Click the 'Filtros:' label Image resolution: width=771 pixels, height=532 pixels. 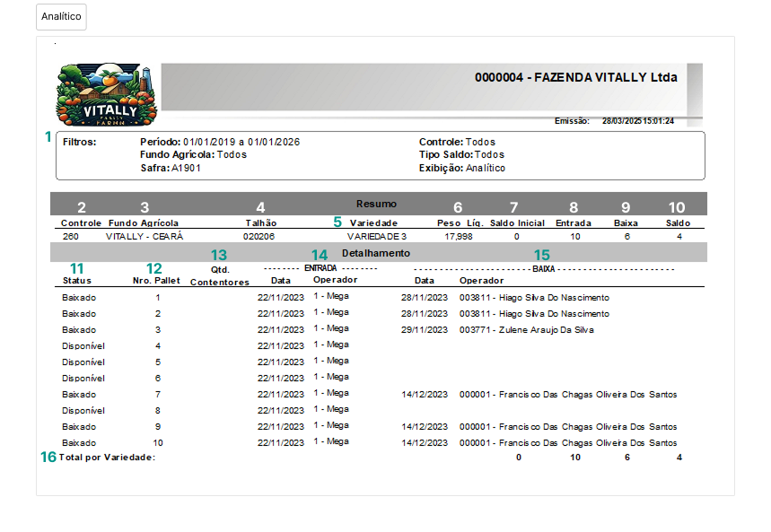(79, 142)
